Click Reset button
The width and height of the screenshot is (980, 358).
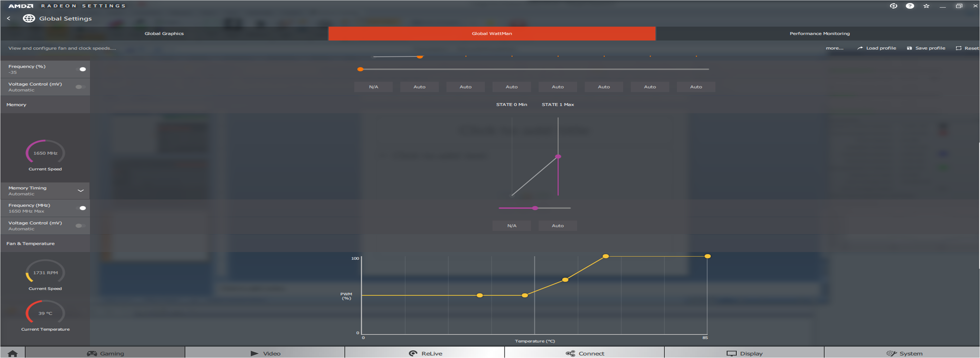[967, 48]
